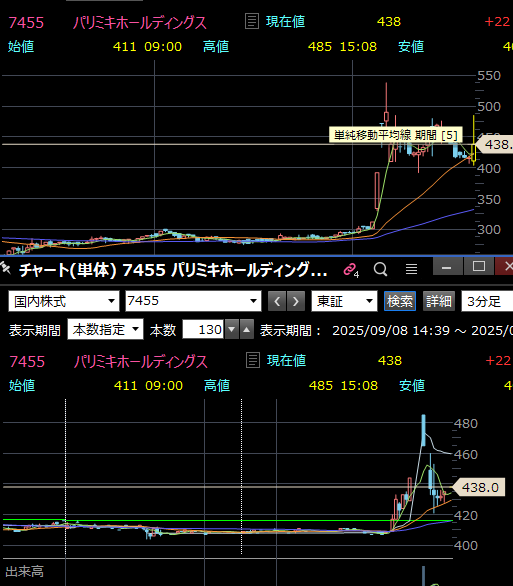Click the pin icon left of チャート title
This screenshot has width=513, height=586.
pyautogui.click(x=6, y=268)
